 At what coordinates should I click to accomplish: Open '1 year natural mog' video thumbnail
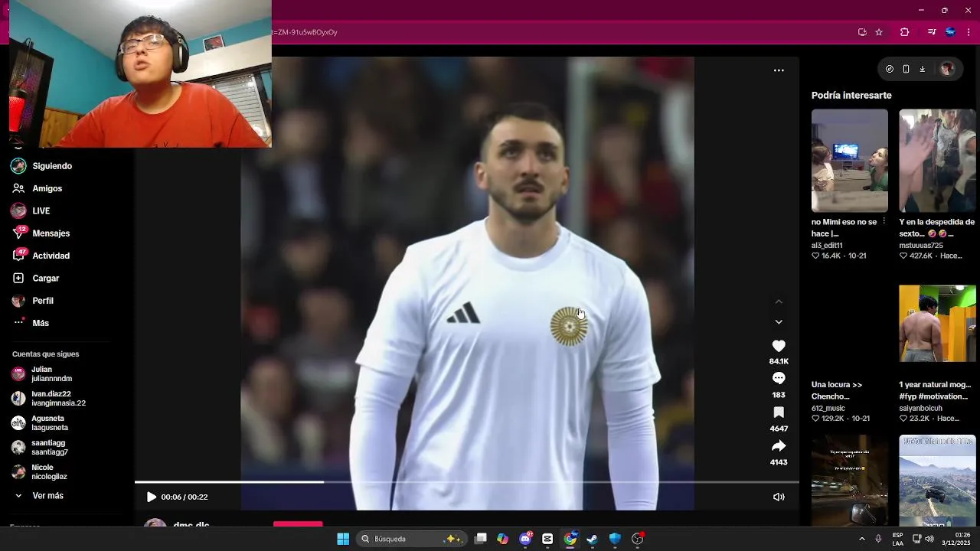point(937,324)
